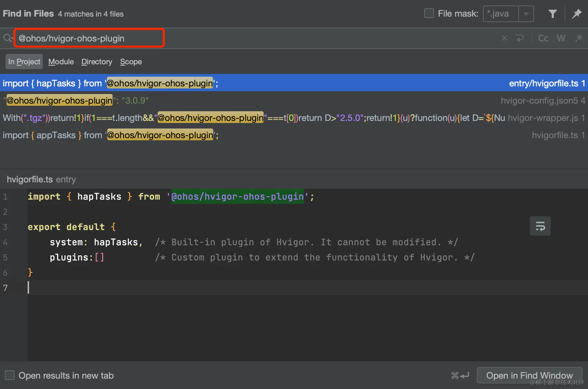Toggle Words (W) search option

(561, 38)
